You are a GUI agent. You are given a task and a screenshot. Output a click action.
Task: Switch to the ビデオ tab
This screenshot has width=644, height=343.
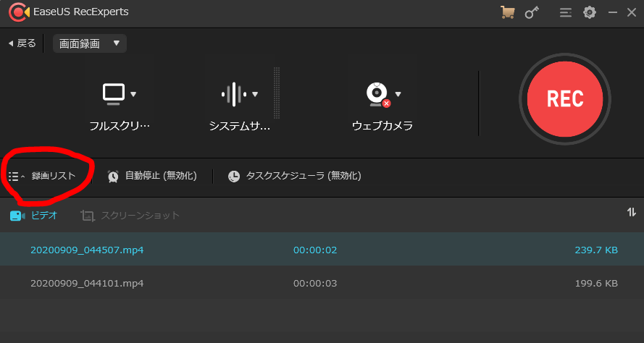(33, 216)
